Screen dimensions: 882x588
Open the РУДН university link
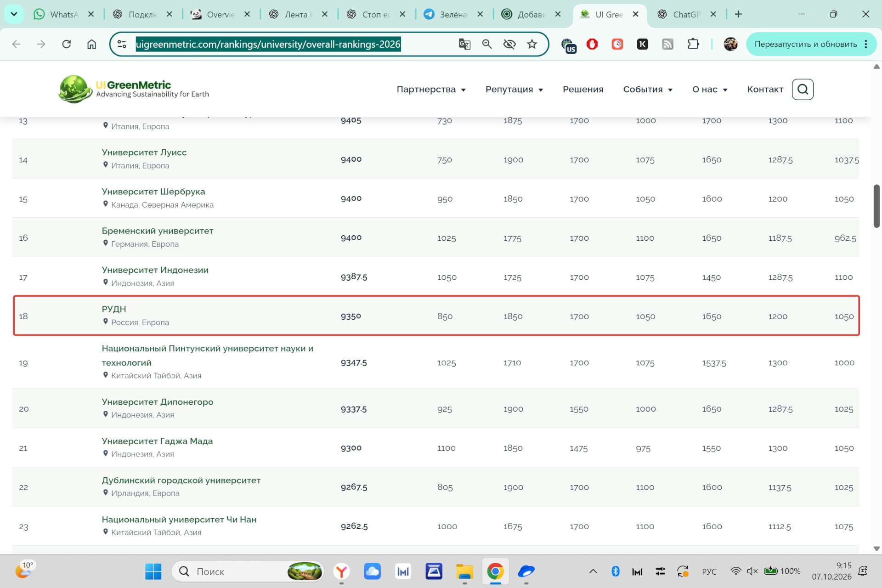point(114,309)
